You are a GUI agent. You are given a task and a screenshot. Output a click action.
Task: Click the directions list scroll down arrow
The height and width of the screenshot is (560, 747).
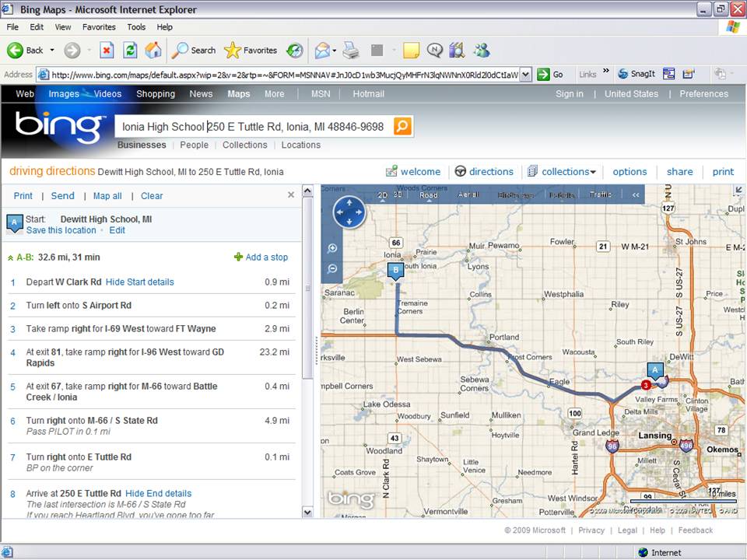(308, 512)
